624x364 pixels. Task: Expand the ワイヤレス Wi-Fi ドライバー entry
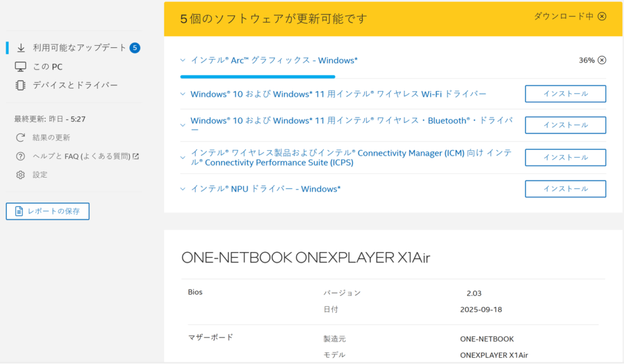pos(183,94)
